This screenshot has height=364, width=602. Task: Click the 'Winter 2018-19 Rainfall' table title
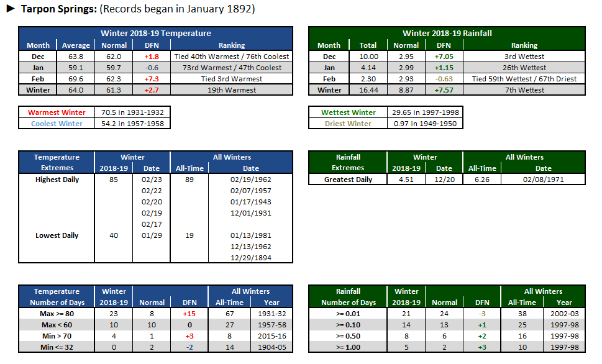point(447,34)
